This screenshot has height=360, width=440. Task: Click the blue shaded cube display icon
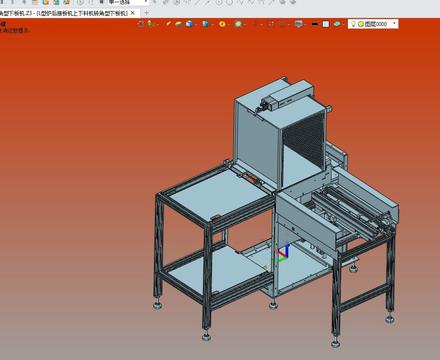point(190,24)
